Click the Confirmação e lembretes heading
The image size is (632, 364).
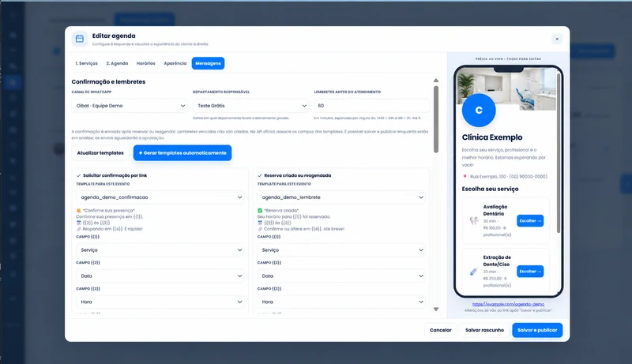click(108, 82)
